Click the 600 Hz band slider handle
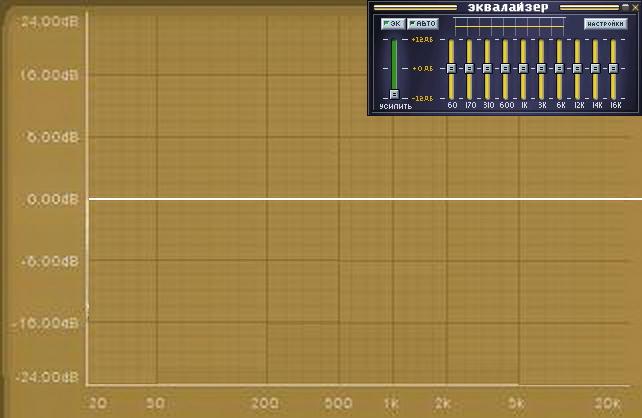 505,68
